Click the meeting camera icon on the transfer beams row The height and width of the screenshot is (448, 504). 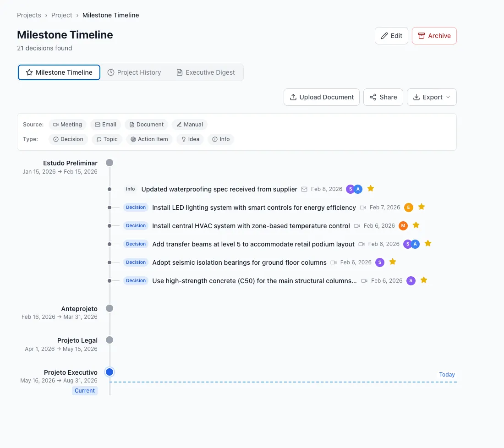(x=362, y=244)
